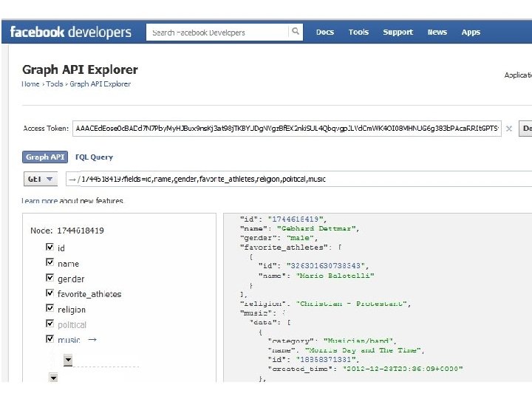Viewport: 532px width, 399px height.
Task: Click the "Mario Balotelli" name value
Action: tap(335, 276)
